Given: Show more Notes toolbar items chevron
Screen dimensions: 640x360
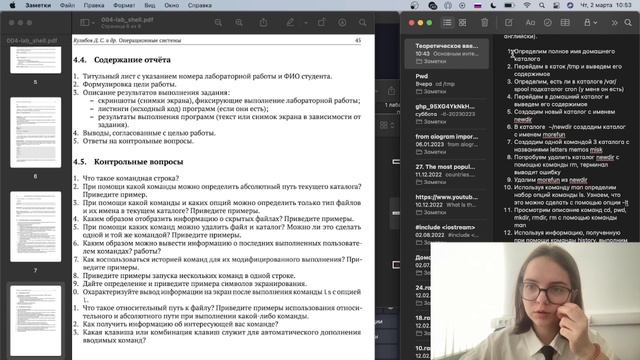Looking at the screenshot, I should [x=614, y=23].
